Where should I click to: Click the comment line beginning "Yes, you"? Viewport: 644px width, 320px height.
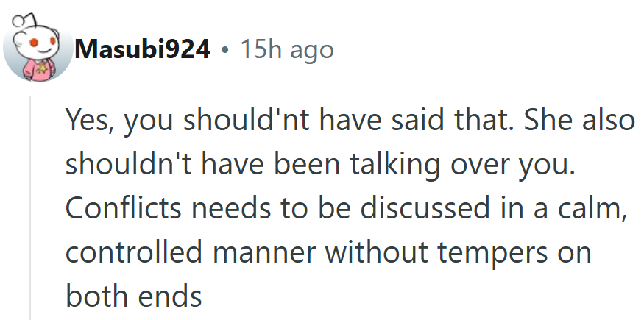pos(350,121)
